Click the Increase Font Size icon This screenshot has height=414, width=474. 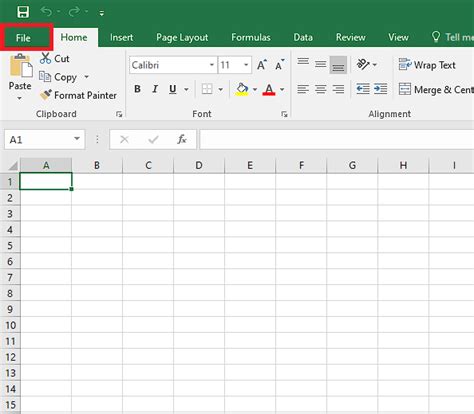pos(262,65)
